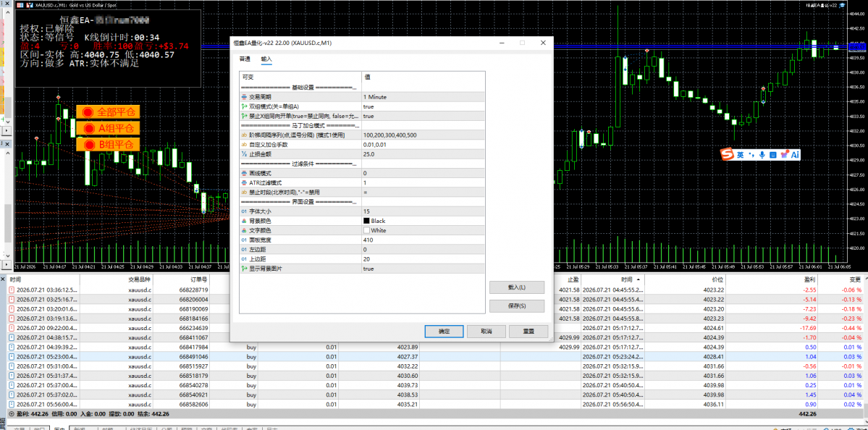The width and height of the screenshot is (868, 430).
Task: Click the Sogou skin shirt icon
Action: (785, 154)
